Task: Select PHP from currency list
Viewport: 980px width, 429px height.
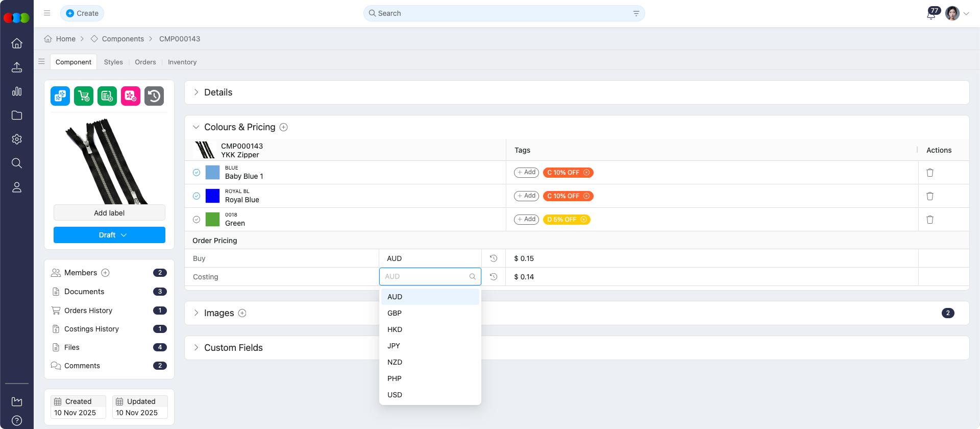Action: pyautogui.click(x=430, y=378)
